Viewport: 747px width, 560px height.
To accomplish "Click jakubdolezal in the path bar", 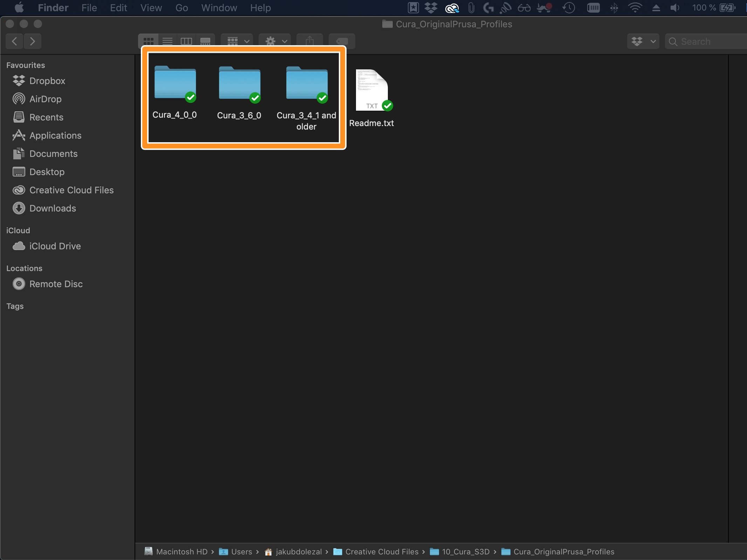I will pyautogui.click(x=293, y=552).
